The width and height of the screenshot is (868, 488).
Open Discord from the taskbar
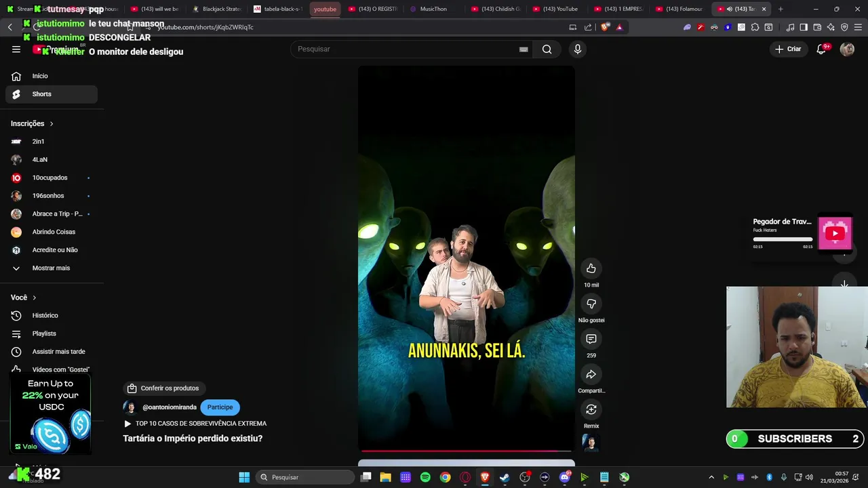click(565, 477)
